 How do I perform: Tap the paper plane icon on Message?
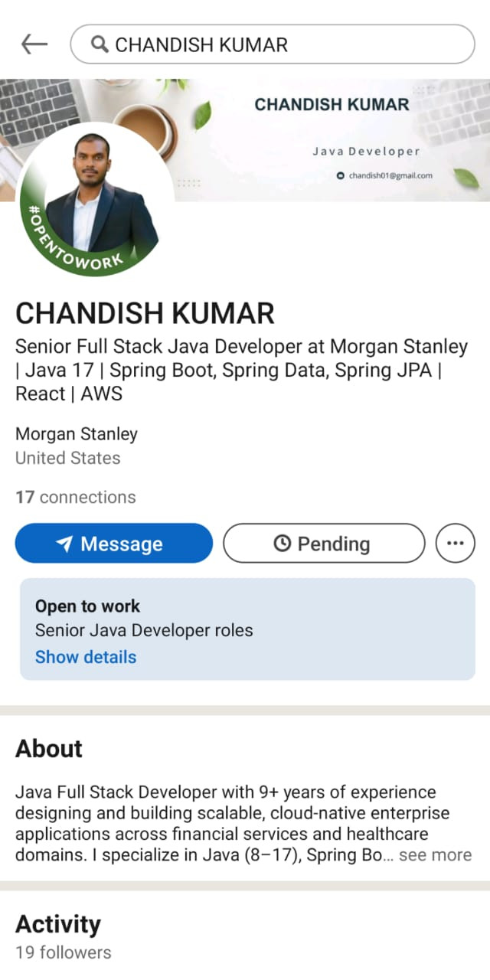click(x=65, y=544)
